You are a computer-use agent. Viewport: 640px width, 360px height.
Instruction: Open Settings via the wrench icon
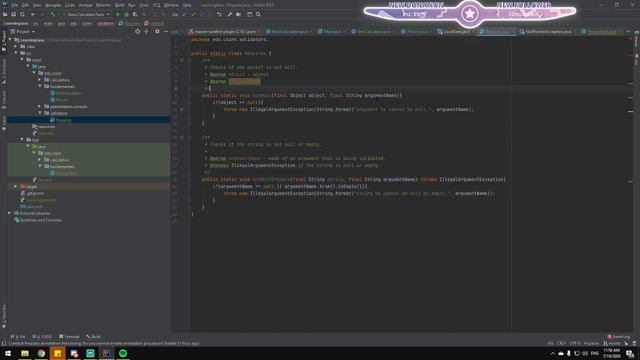pos(229,14)
